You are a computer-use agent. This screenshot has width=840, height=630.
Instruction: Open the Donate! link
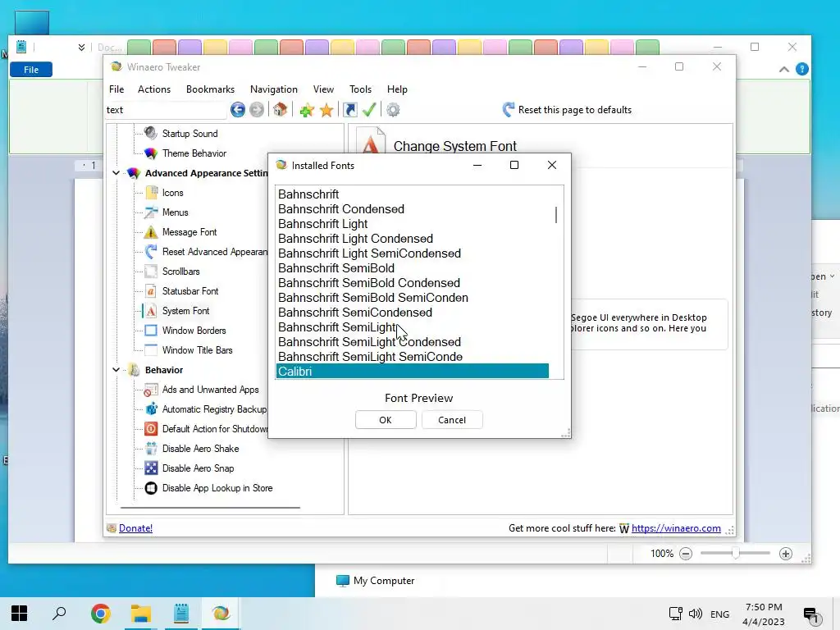(x=135, y=528)
